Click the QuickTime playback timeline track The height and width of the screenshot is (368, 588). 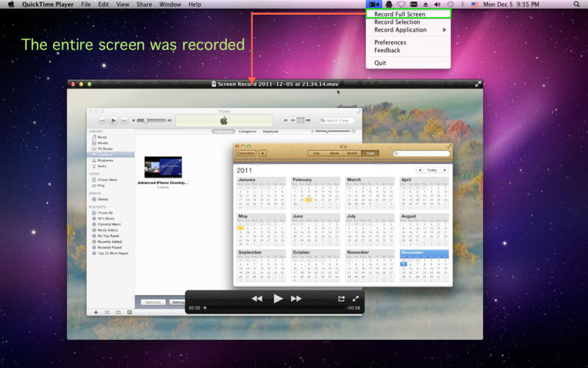click(x=274, y=308)
